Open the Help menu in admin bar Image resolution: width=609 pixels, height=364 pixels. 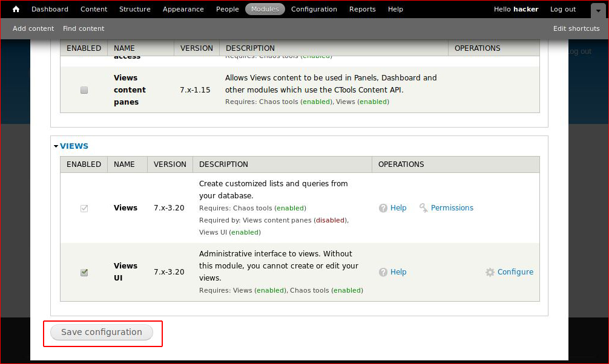[395, 9]
